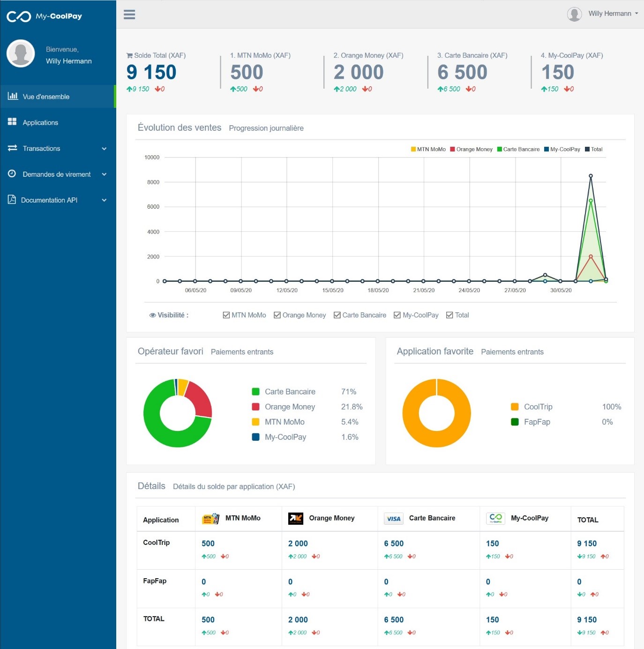This screenshot has width=644, height=649.
Task: Uncheck the My-CoolPay visibility checkbox
Action: 397,315
